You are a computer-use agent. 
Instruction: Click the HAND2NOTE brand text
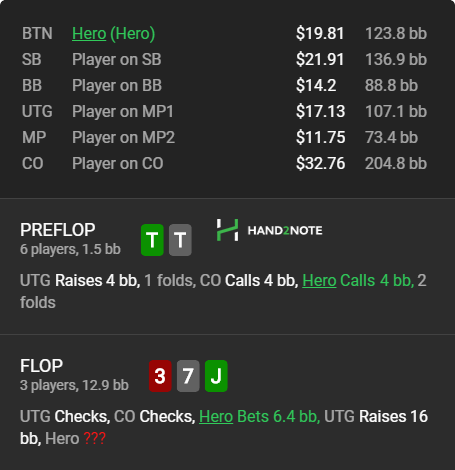pos(285,230)
